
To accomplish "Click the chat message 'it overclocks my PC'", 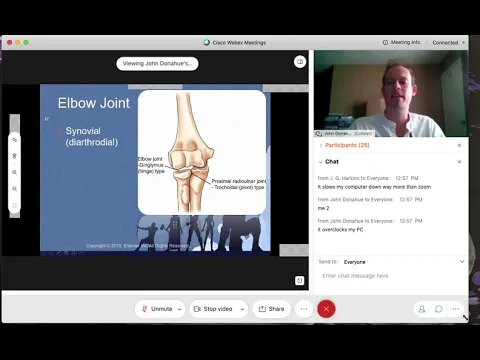I will tap(340, 230).
